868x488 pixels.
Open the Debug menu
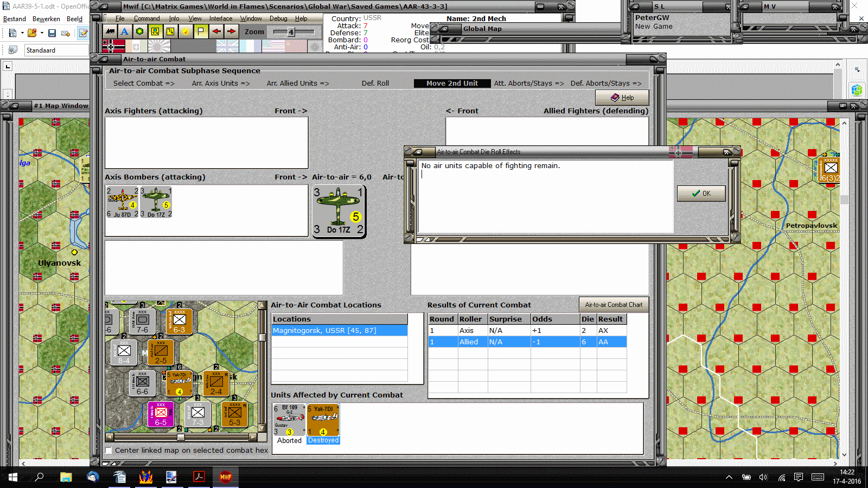click(x=278, y=18)
